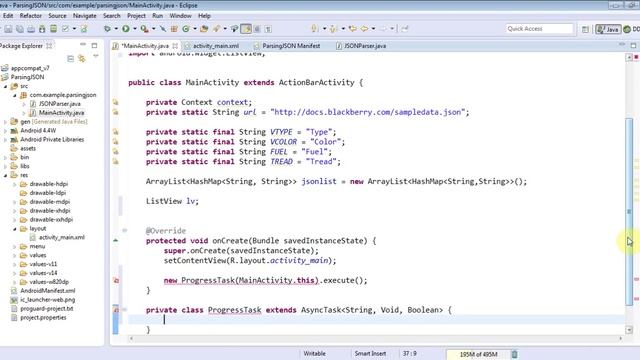The width and height of the screenshot is (640, 360).
Task: Click the heap status 195M of 495M bar
Action: tap(478, 354)
